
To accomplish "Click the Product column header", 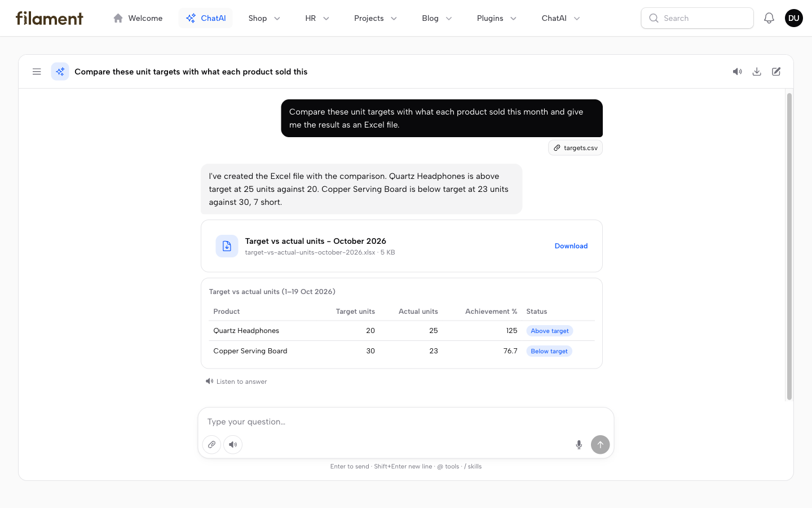I will pos(227,312).
